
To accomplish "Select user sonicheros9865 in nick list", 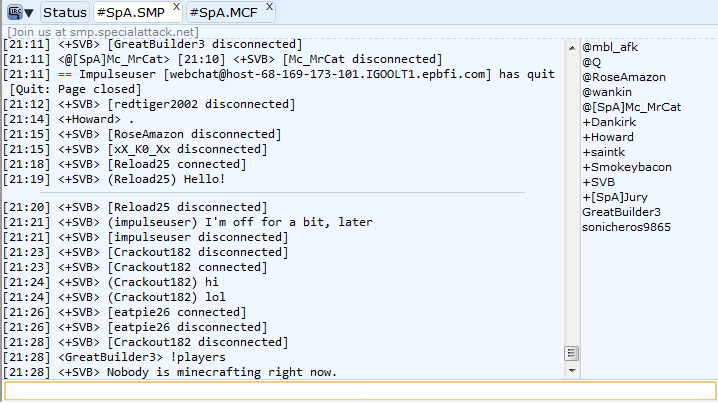I will tap(626, 227).
